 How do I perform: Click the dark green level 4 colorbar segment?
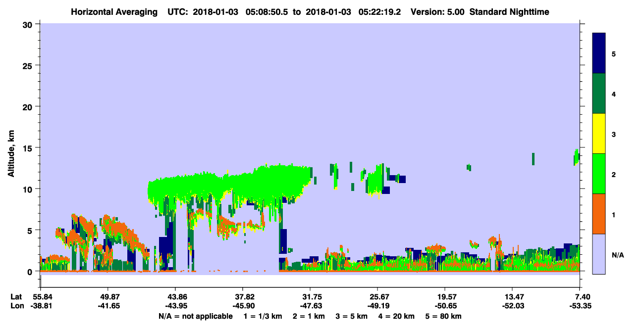point(599,94)
